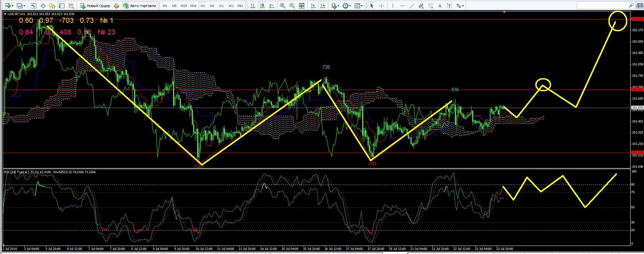Draw a horizontal line tool
The width and height of the screenshot is (644, 254).
click(402, 6)
